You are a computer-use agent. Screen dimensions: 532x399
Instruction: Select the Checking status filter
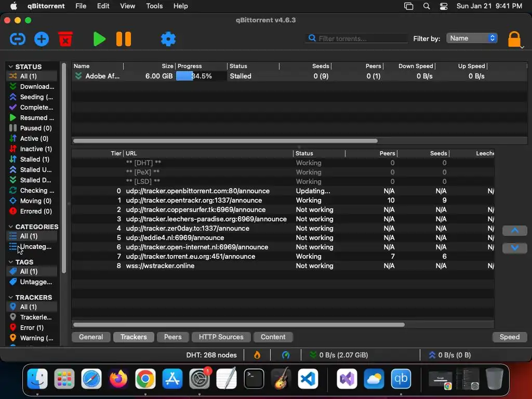(32, 190)
